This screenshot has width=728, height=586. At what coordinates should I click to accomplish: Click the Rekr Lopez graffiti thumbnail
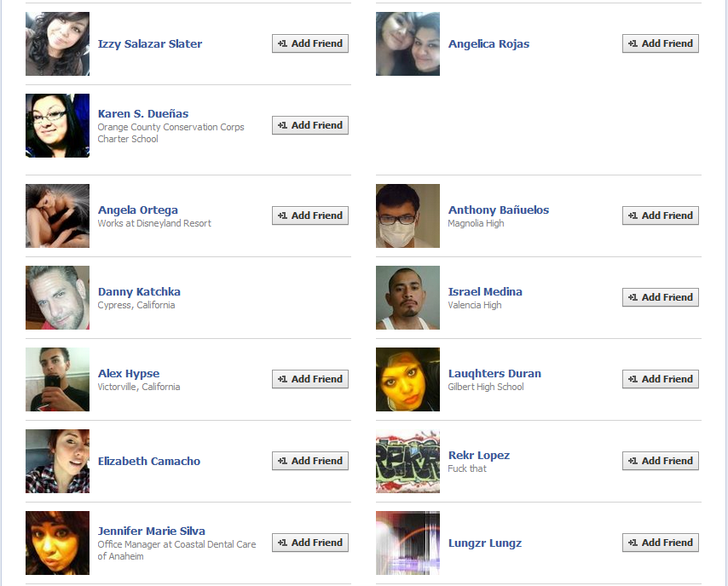pos(407,461)
